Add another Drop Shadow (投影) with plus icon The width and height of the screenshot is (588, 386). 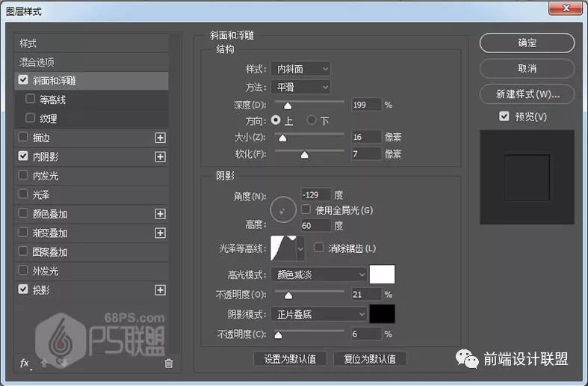point(160,290)
